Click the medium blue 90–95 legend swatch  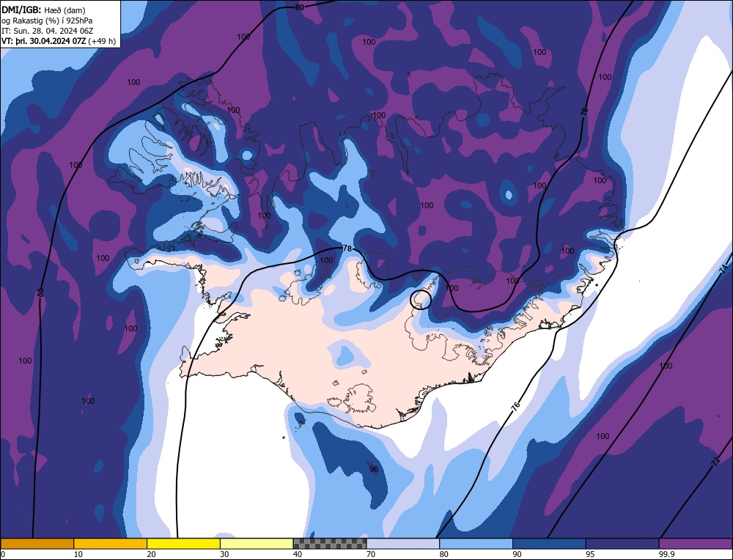[x=549, y=544]
